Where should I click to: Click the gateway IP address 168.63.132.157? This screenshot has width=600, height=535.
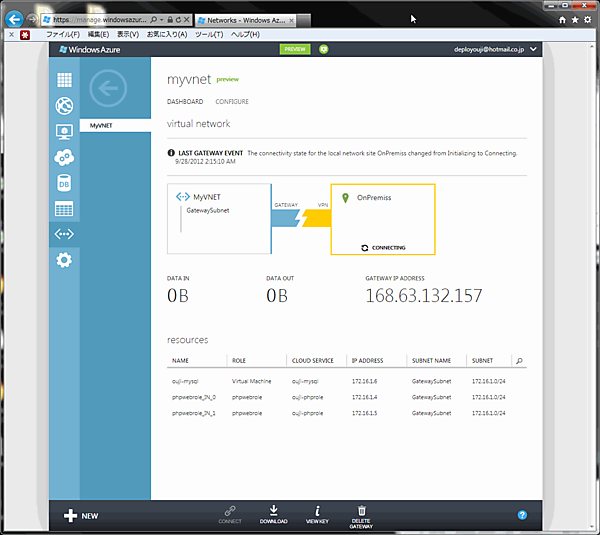coord(424,295)
